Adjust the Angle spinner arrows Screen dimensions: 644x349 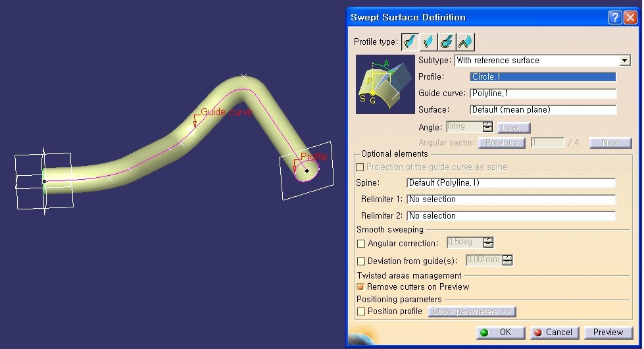pos(487,126)
